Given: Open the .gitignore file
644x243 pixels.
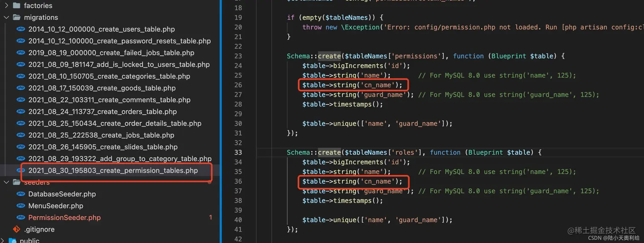Looking at the screenshot, I should coord(39,229).
